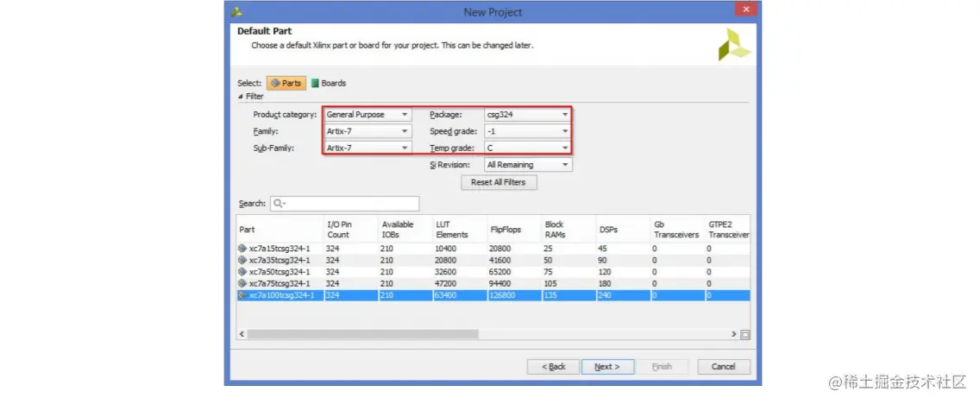Viewport: 980px width, 404px height.
Task: Open the Product category dropdown
Action: tap(368, 115)
